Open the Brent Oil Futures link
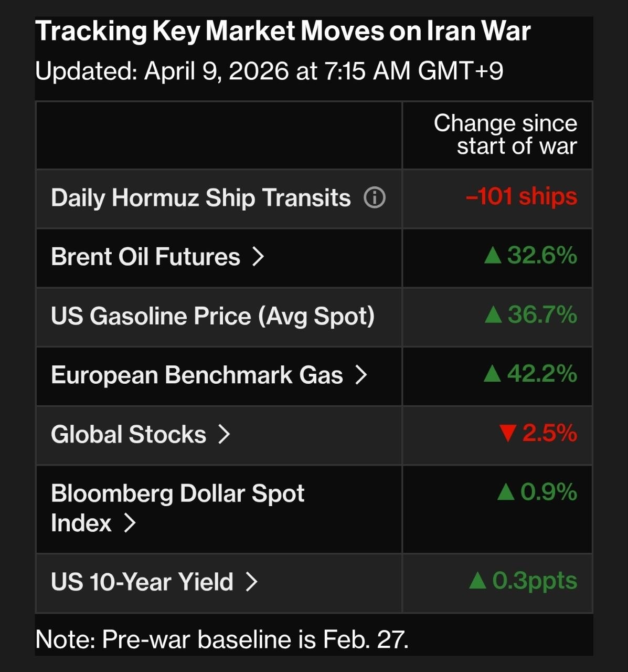 coord(145,257)
